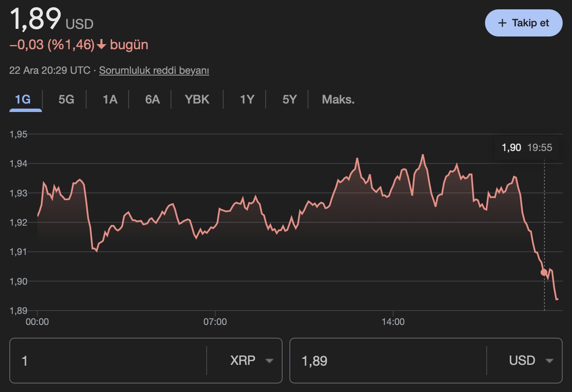Click the active 1G tab underline indicator
This screenshot has width=572, height=392.
coord(25,111)
